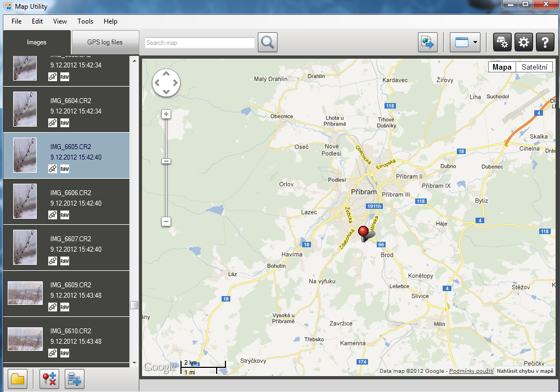Click the map zoom slider handle

click(166, 161)
